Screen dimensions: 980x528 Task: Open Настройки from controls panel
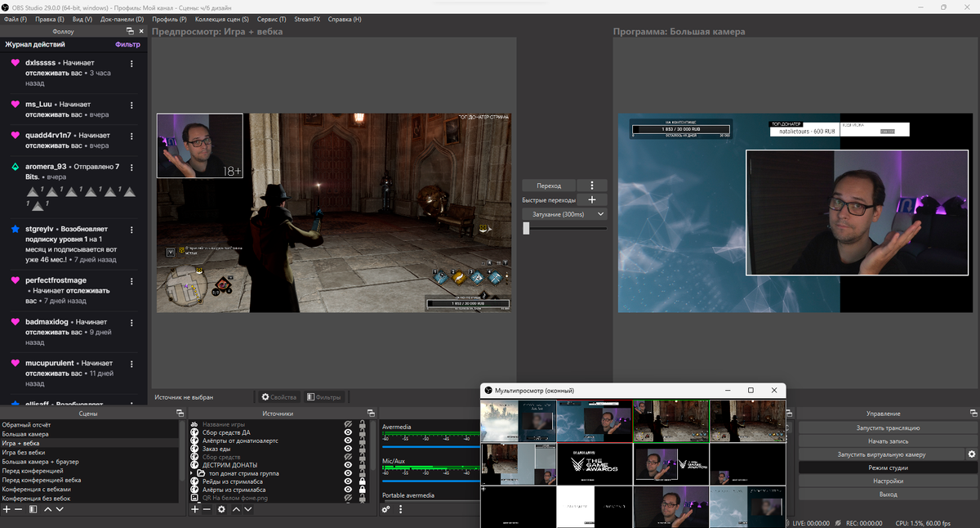888,481
